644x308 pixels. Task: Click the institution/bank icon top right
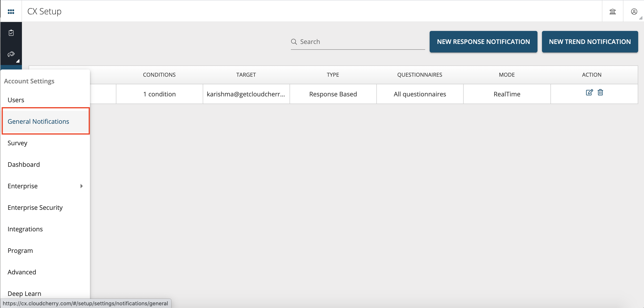pyautogui.click(x=613, y=11)
